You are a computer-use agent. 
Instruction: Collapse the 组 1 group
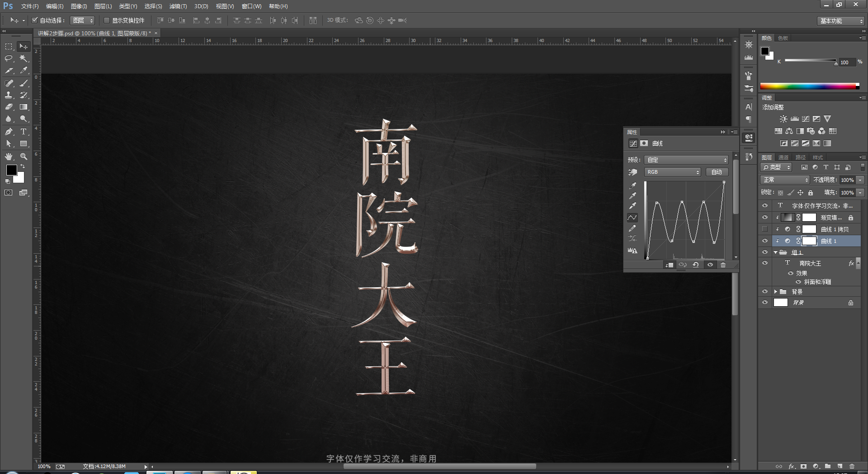tap(776, 252)
